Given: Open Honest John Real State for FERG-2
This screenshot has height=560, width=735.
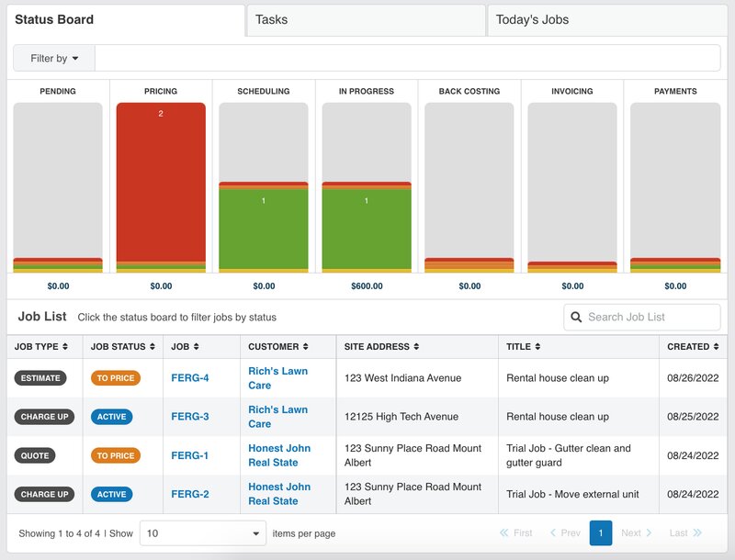Looking at the screenshot, I should pyautogui.click(x=279, y=494).
